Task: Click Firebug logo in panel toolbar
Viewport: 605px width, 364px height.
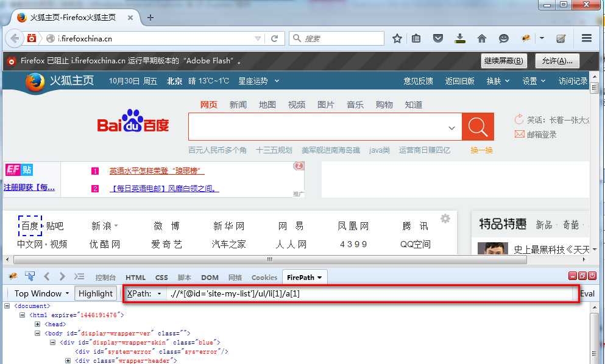Action: tap(13, 276)
